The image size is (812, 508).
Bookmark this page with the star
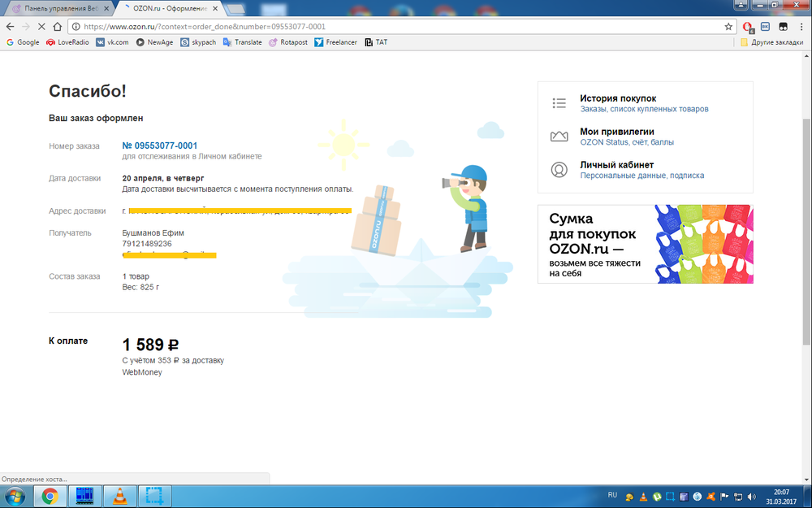point(728,27)
